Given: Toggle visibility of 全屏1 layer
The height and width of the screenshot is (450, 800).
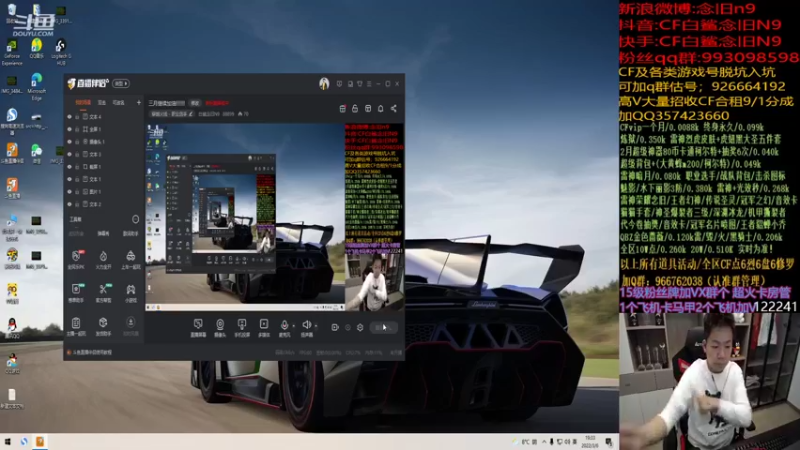Looking at the screenshot, I should pos(69,129).
